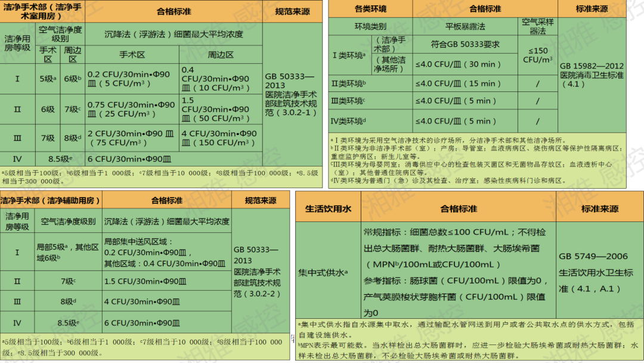Click the 洁净手术部（洁净手术室用房）table header
This screenshot has height=363, width=644.
click(x=42, y=11)
